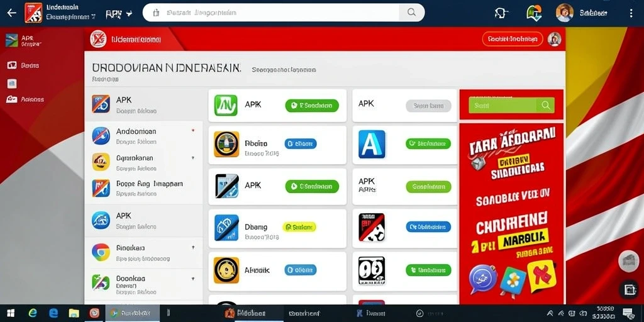Click the yellow button on Dbang card

pyautogui.click(x=299, y=226)
